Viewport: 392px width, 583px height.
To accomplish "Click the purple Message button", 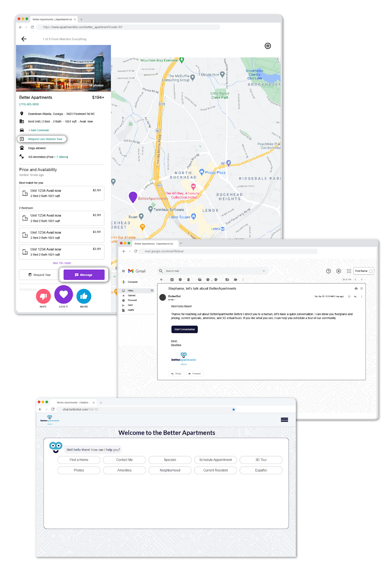I will pyautogui.click(x=84, y=275).
